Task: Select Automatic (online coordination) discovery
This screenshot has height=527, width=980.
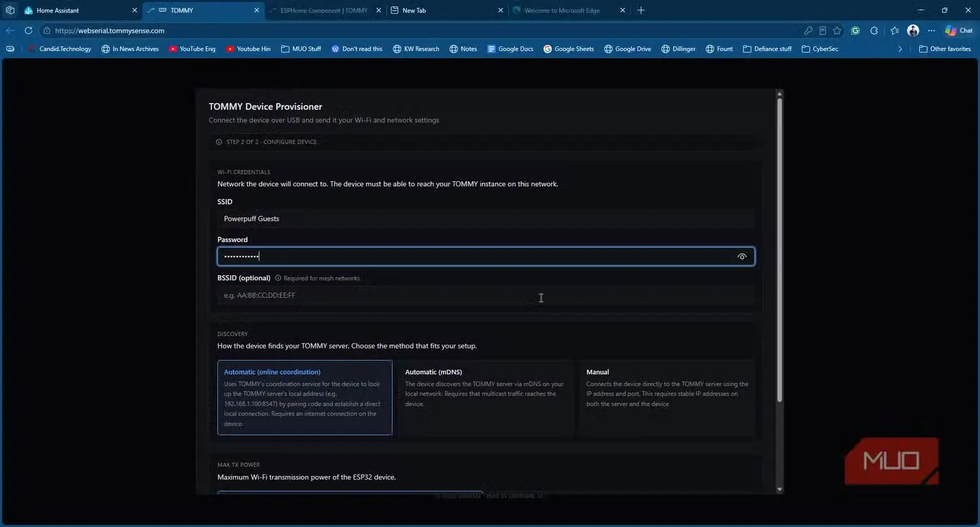Action: click(305, 398)
